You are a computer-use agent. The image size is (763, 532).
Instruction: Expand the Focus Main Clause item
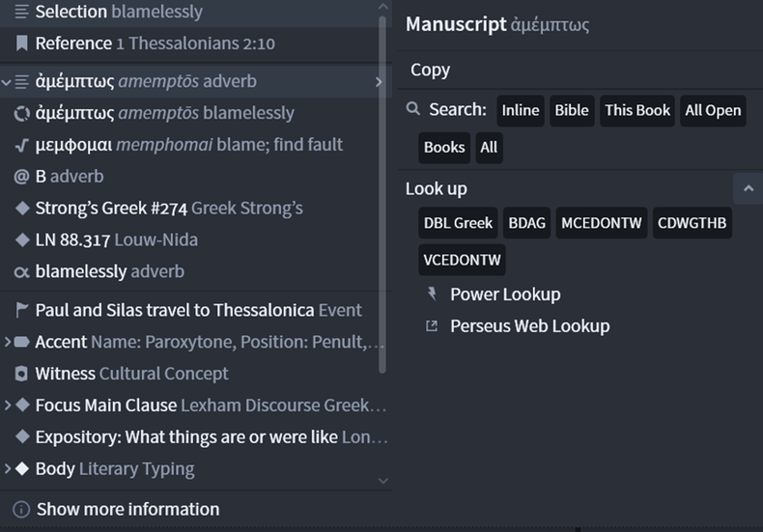pos(8,406)
